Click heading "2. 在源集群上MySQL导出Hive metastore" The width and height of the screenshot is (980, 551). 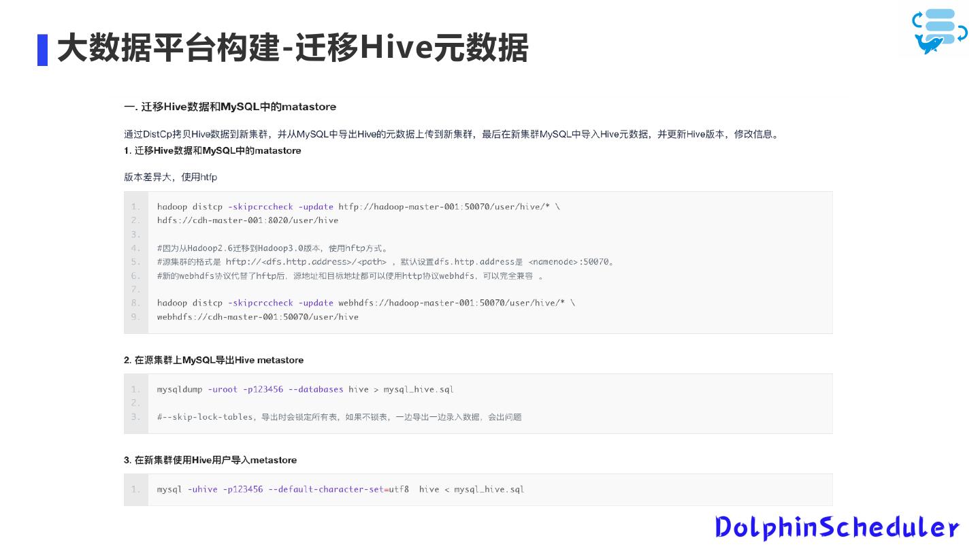pos(214,360)
